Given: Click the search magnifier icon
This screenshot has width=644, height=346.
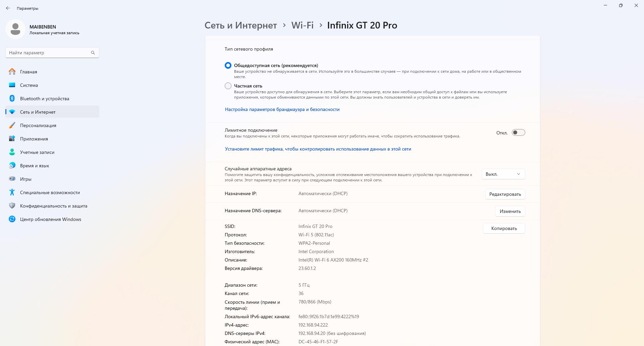Looking at the screenshot, I should pos(93,53).
